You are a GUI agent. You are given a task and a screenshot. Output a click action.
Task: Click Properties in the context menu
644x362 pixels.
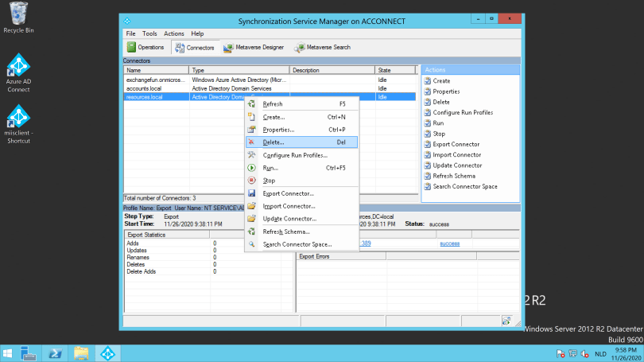click(x=278, y=130)
